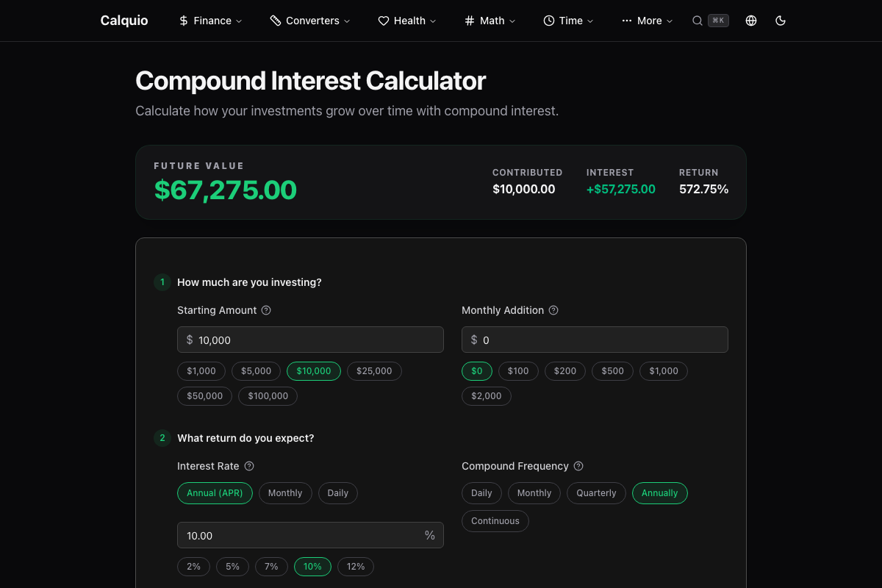
Task: Click the Starting Amount input field
Action: tap(310, 340)
